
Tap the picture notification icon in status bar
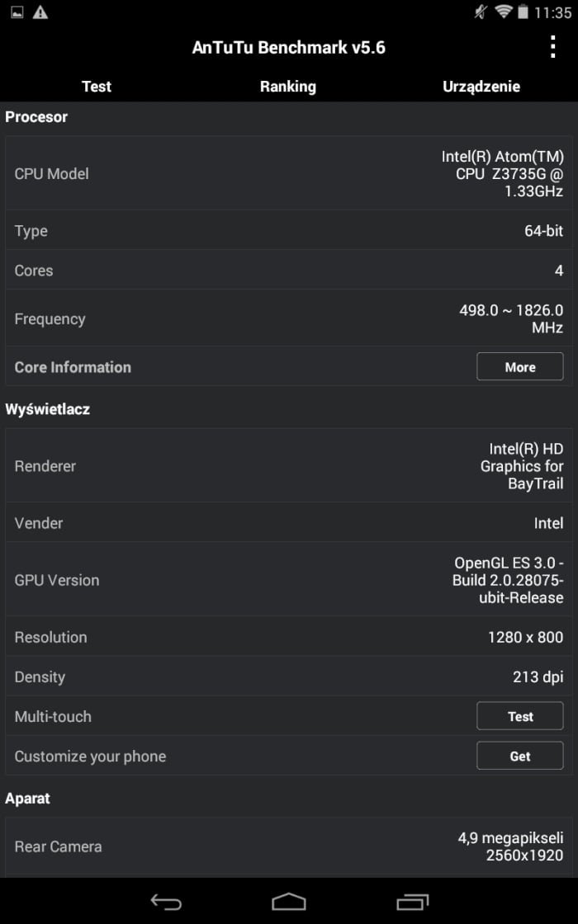[17, 12]
